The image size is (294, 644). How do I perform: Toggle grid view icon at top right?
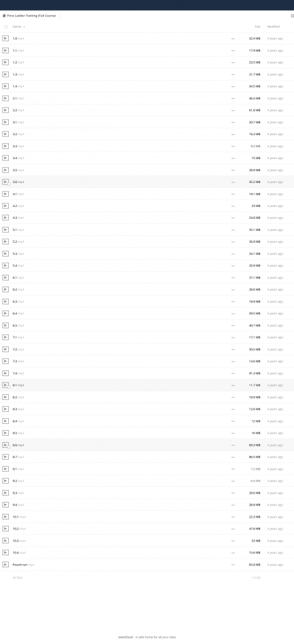point(292,16)
